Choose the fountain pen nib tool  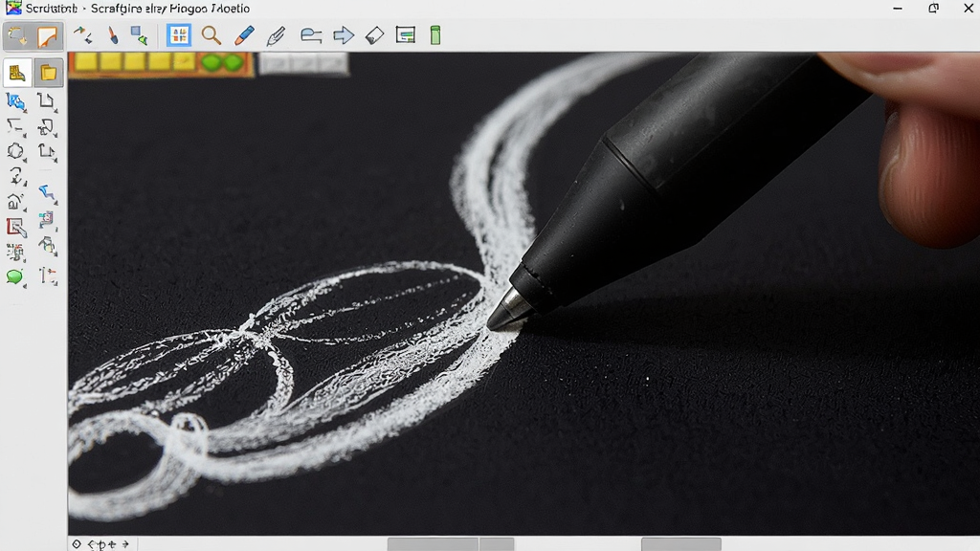coord(276,35)
